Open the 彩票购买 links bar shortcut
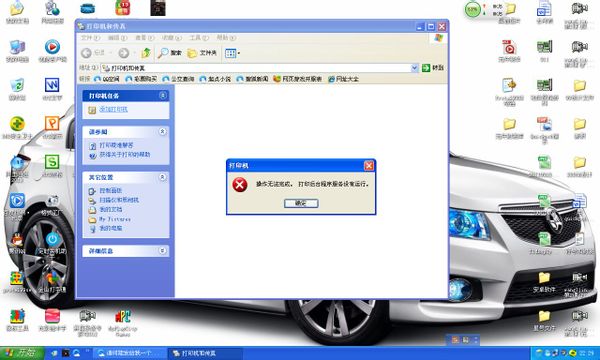Image resolution: width=600 pixels, height=360 pixels. click(x=141, y=79)
